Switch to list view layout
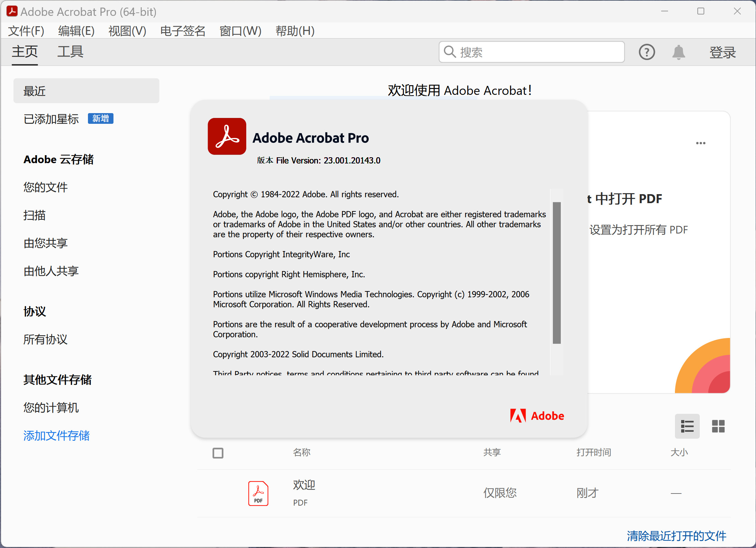The width and height of the screenshot is (756, 548). pos(687,426)
